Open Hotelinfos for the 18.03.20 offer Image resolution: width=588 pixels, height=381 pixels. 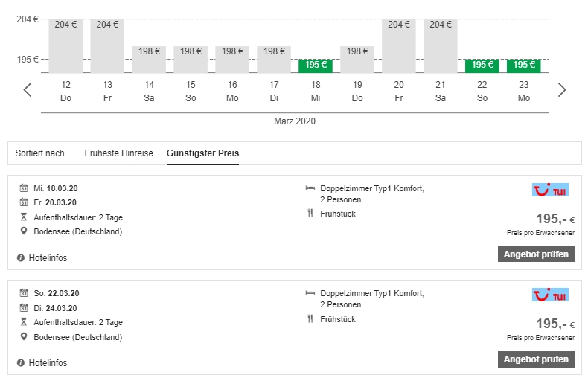[48, 258]
